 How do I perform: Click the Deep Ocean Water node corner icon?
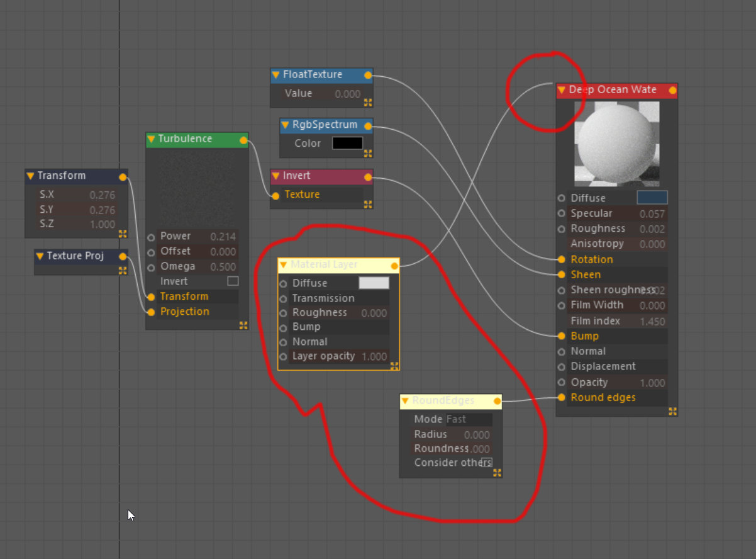click(x=672, y=411)
